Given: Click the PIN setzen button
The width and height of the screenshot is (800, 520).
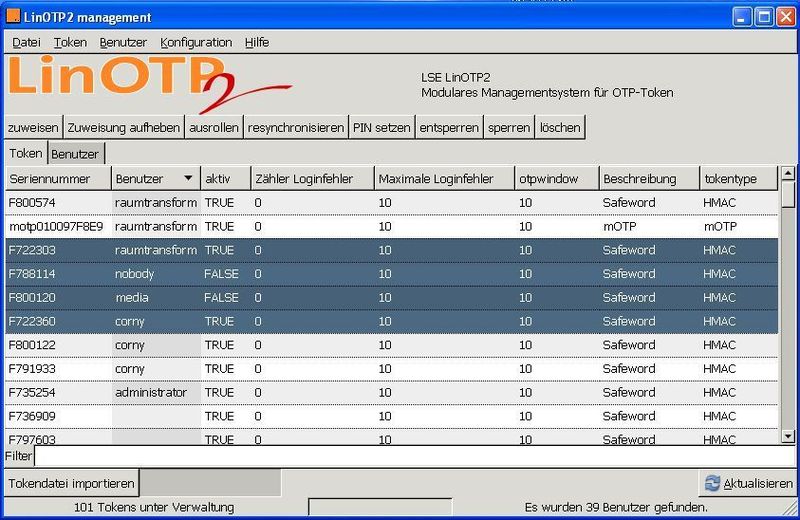Looking at the screenshot, I should pos(382,128).
